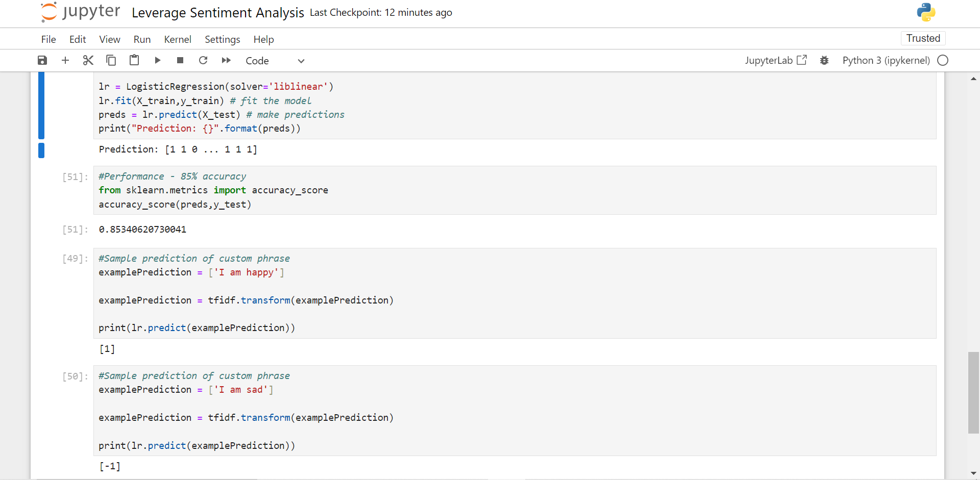This screenshot has width=980, height=480.
Task: Click the Trusted notebook button
Action: pyautogui.click(x=923, y=38)
